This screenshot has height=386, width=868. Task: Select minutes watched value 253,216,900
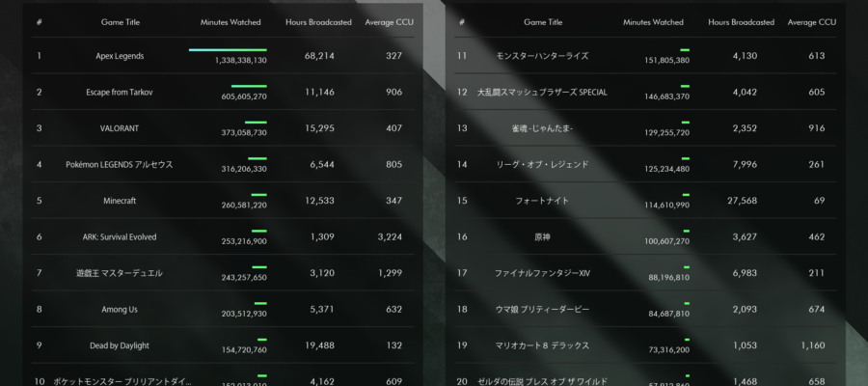click(244, 241)
